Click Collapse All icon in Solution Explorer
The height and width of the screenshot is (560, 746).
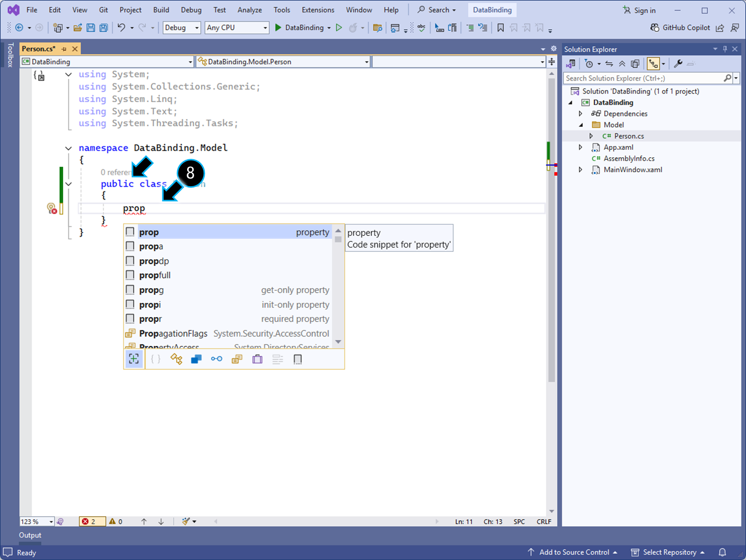coord(622,64)
